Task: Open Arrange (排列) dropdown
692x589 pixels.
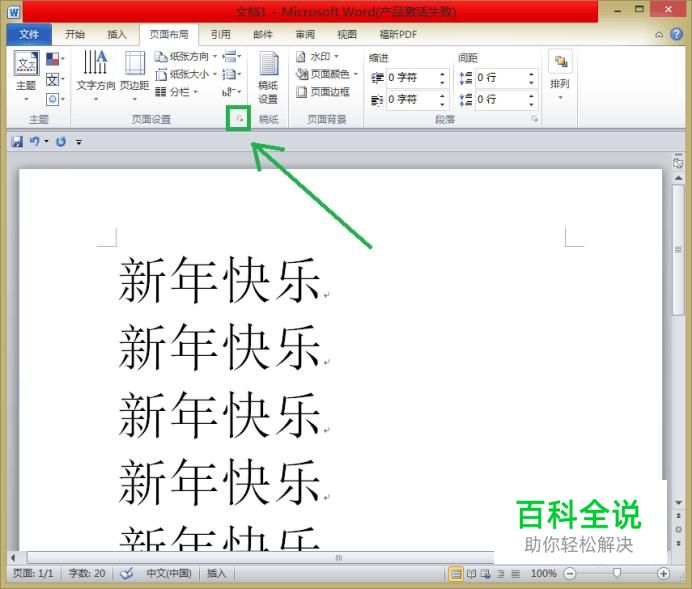Action: click(560, 76)
